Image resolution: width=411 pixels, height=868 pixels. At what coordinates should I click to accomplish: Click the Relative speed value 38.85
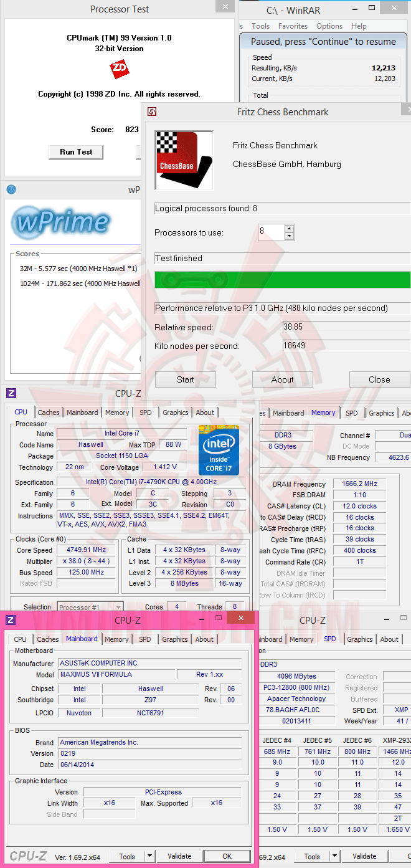click(346, 327)
